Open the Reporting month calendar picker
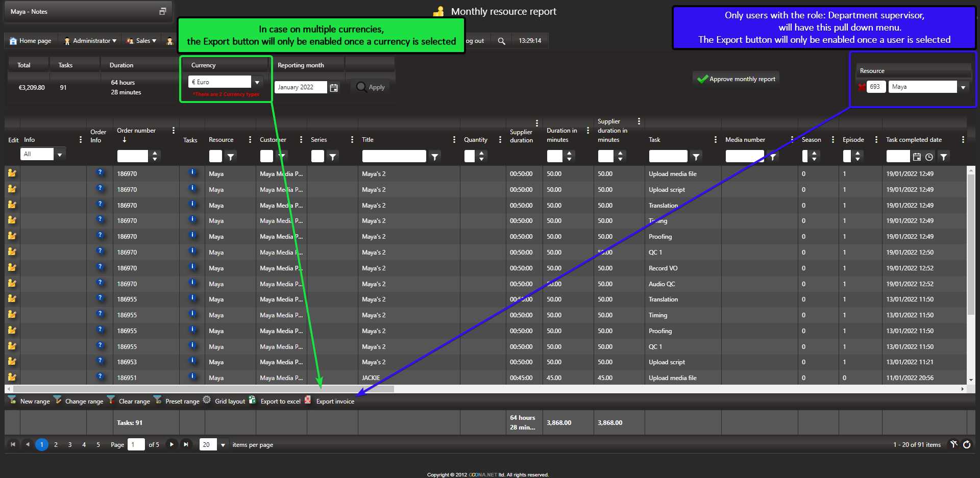Screen dimensions: 980x478 click(334, 88)
